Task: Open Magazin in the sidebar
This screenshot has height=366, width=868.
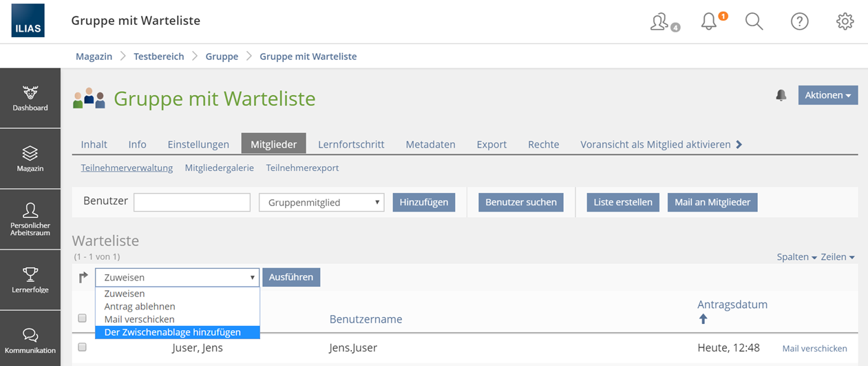Action: point(30,159)
